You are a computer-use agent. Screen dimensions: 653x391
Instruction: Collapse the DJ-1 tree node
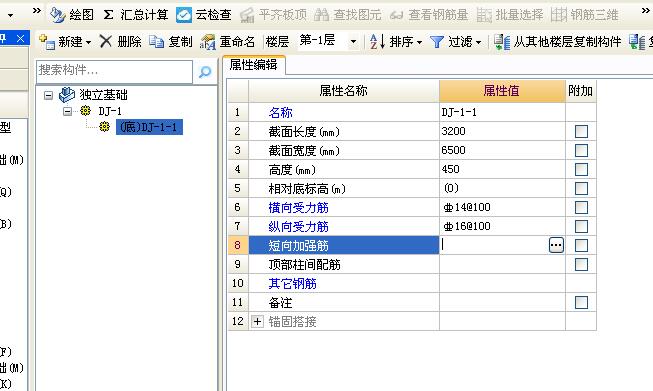point(67,111)
